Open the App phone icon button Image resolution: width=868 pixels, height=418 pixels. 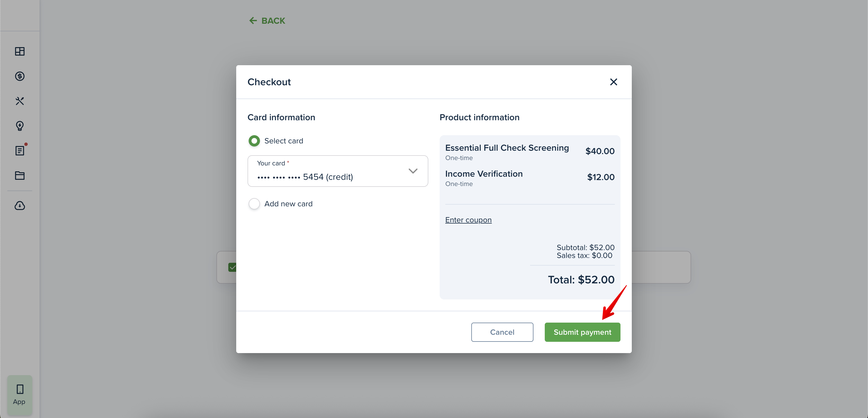pyautogui.click(x=19, y=395)
